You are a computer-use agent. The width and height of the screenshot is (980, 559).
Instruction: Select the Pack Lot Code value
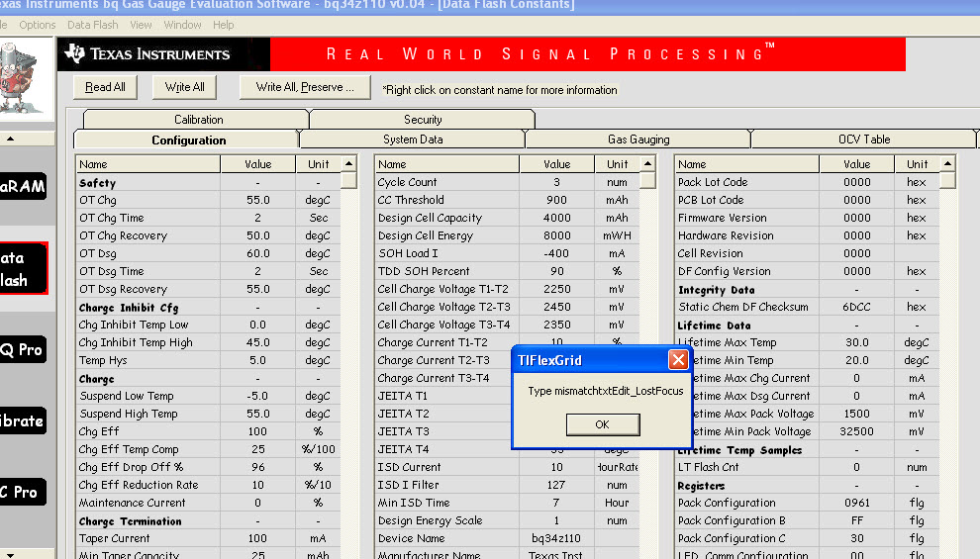point(856,182)
